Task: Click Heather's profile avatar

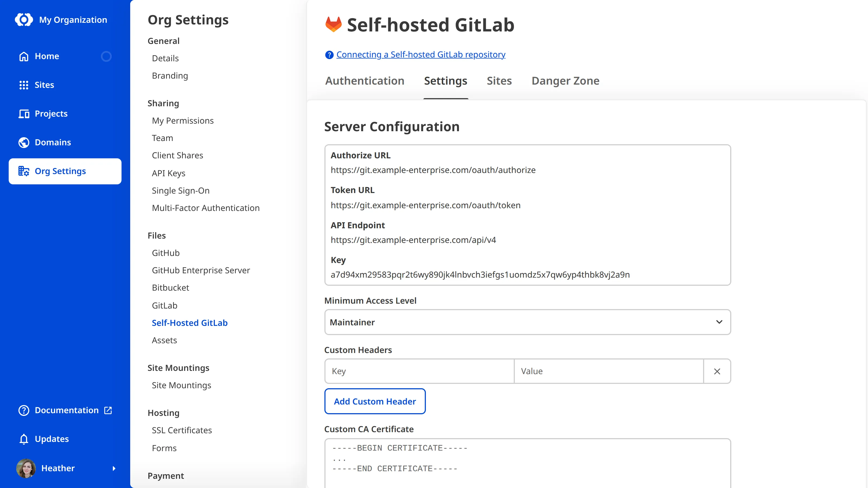Action: (26, 468)
